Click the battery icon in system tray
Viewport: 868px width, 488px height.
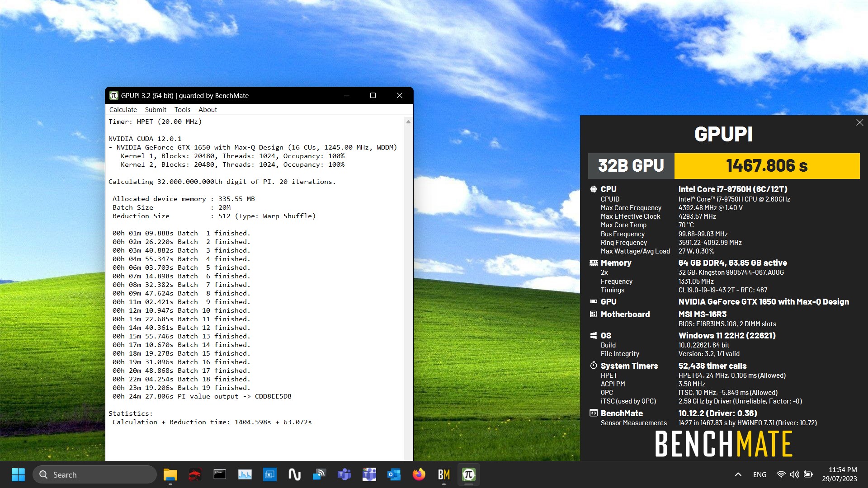tap(808, 474)
